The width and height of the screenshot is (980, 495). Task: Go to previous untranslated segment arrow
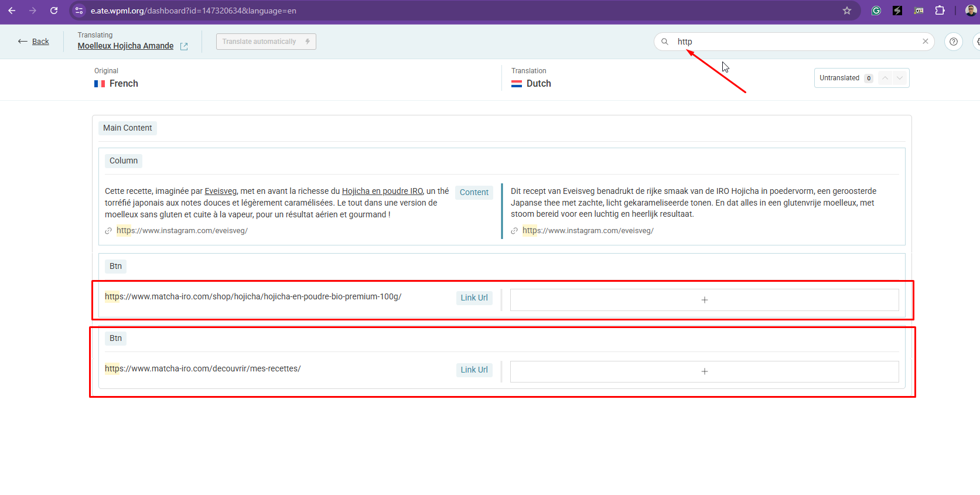tap(885, 78)
